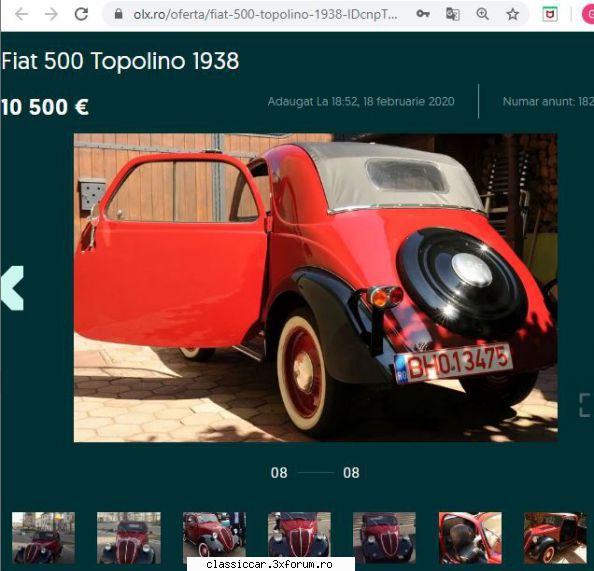The width and height of the screenshot is (594, 571).
Task: Select third thumbnail showing car side angle
Action: [214, 535]
